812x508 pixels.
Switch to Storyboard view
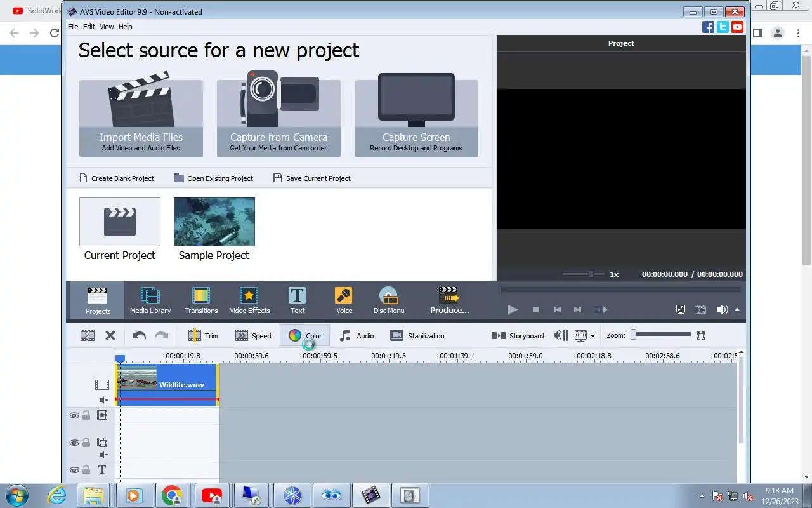point(518,335)
